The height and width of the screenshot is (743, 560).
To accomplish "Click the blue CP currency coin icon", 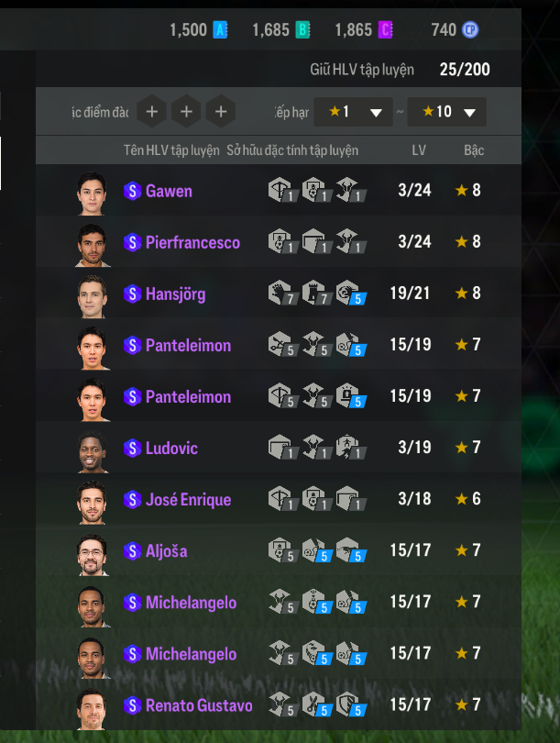I will (x=470, y=30).
